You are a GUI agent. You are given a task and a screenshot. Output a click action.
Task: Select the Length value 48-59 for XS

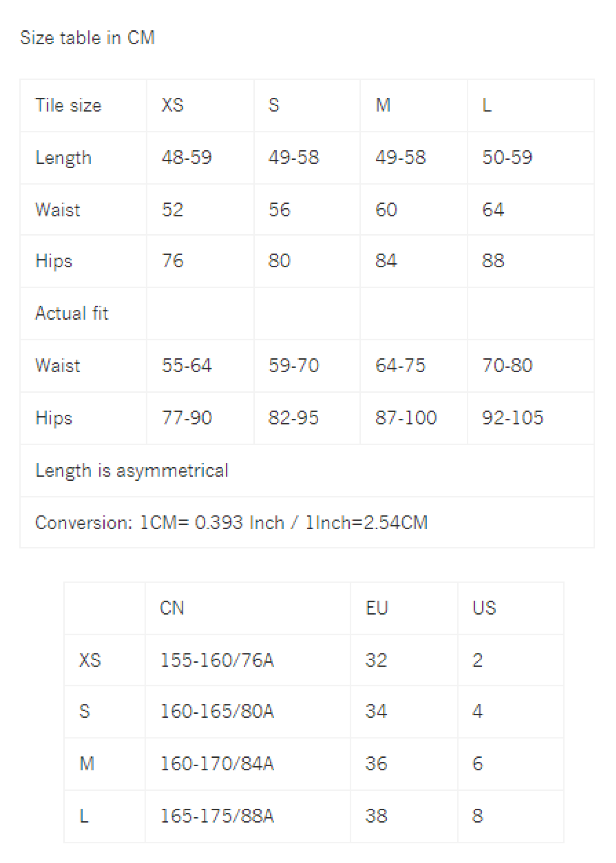[187, 157]
